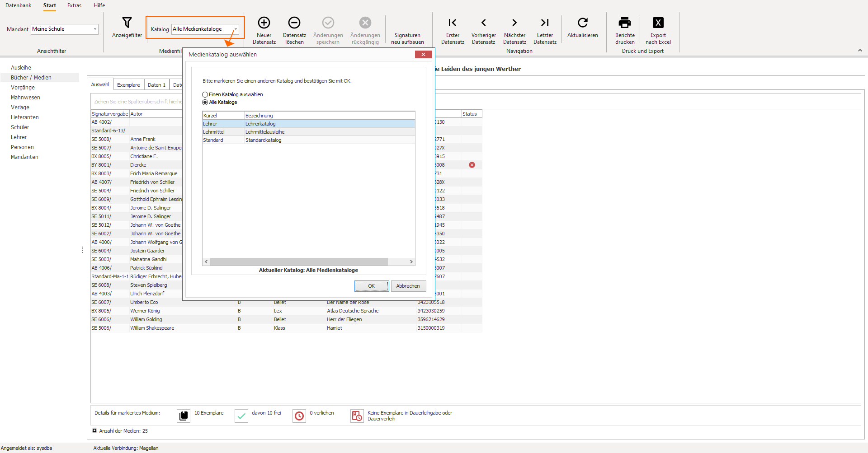
Task: Click the Abbrechen button
Action: pos(408,286)
